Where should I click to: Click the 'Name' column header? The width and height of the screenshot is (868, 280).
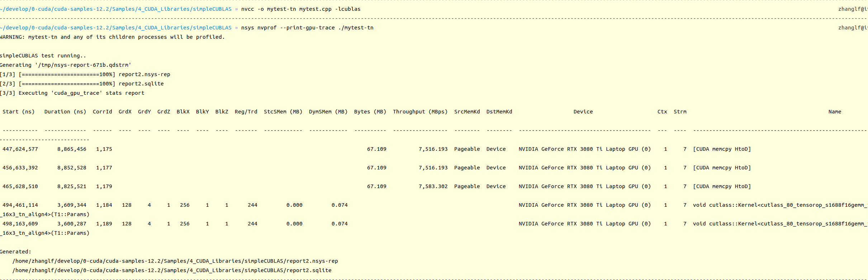(x=835, y=112)
